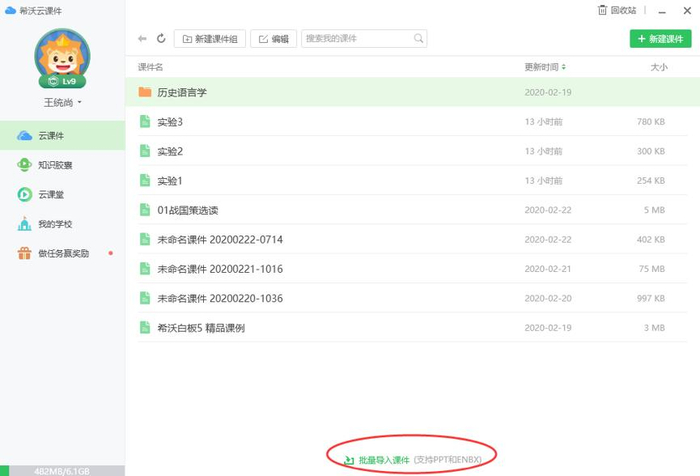Click the 997 KB size value
The image size is (700, 476).
click(651, 298)
